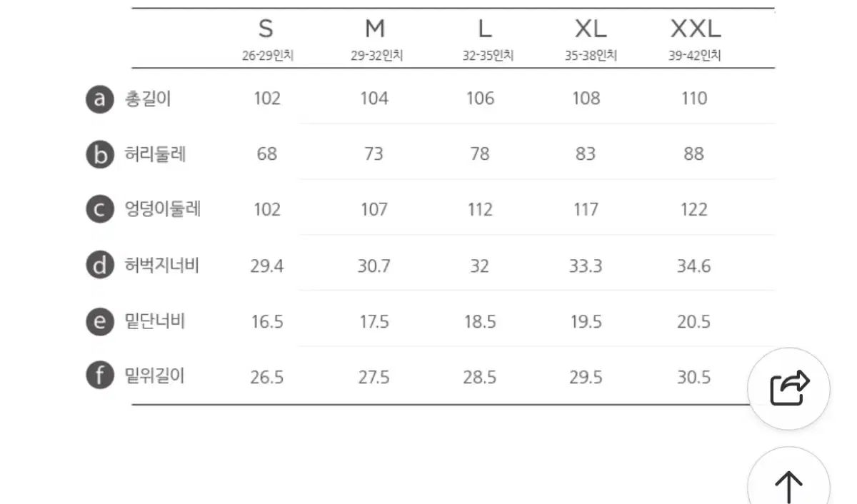Screen dimensions: 857x504
Task: Select the circled 'f' 밑위길이 marker
Action: tap(100, 376)
